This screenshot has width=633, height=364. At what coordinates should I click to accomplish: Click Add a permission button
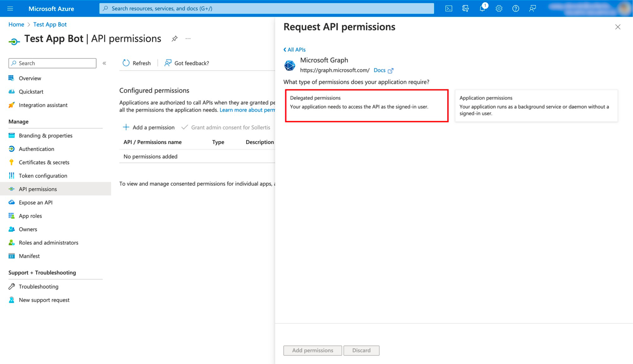click(x=149, y=127)
